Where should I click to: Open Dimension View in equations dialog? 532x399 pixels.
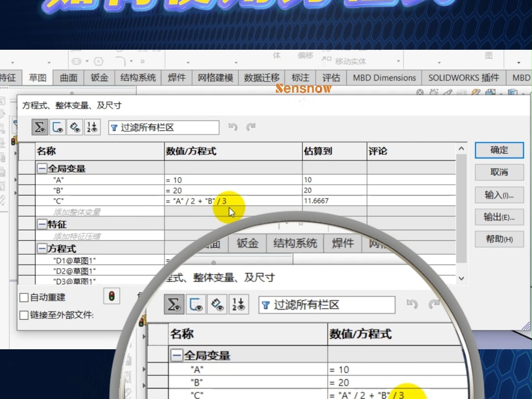click(74, 127)
